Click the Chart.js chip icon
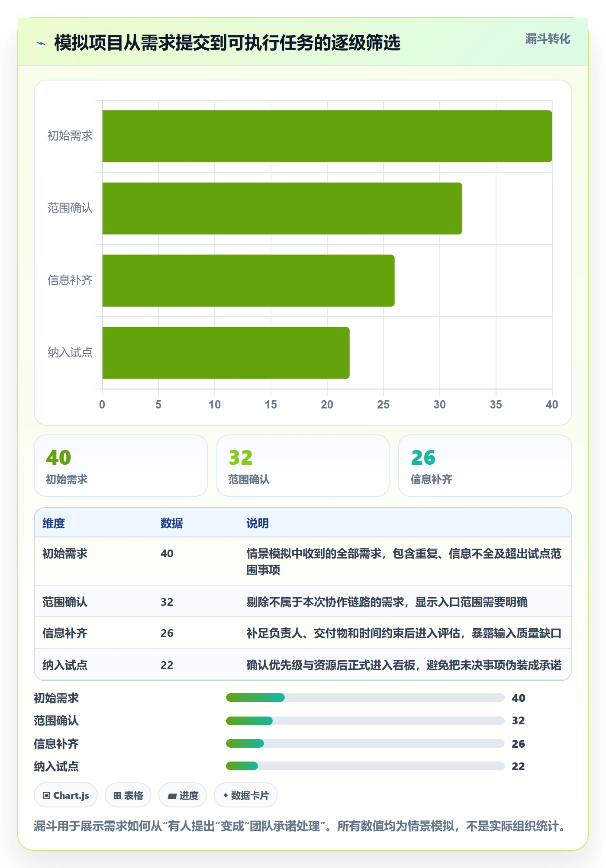606x868 pixels. coord(47,795)
